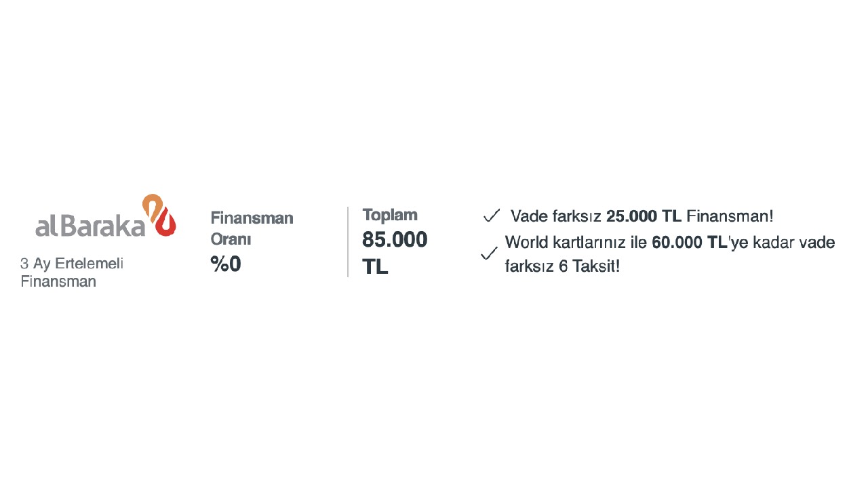Click the orange-red Albaraka flame logo icon

tap(159, 215)
